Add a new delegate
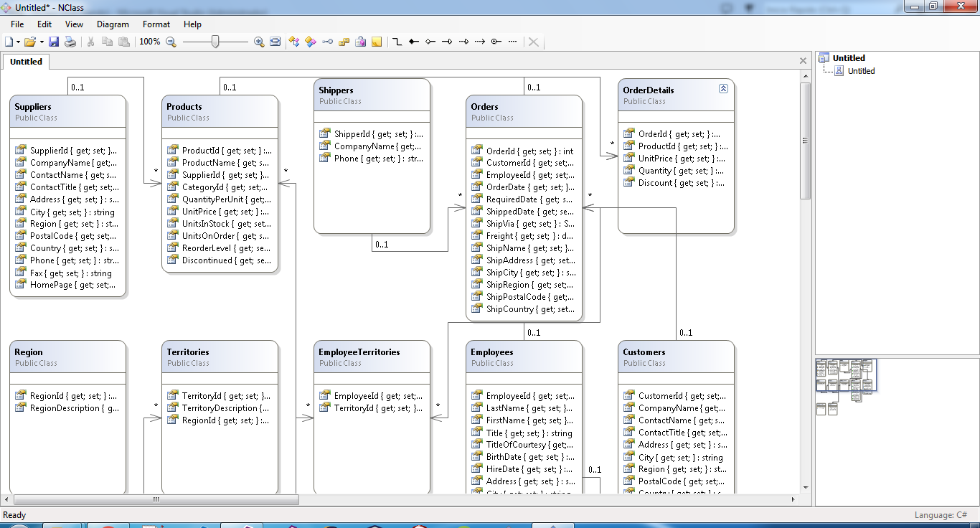 (360, 42)
